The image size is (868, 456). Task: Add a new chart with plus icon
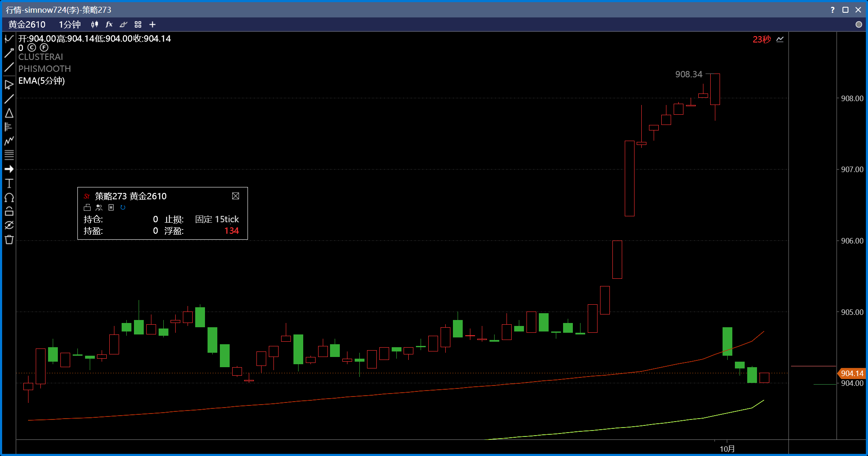click(152, 25)
